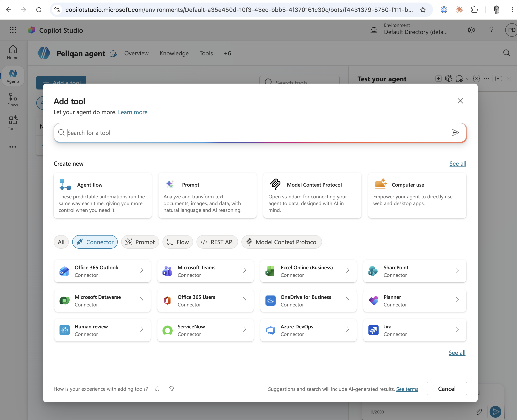
Task: Go to Home in left sidebar
Action: pyautogui.click(x=13, y=52)
